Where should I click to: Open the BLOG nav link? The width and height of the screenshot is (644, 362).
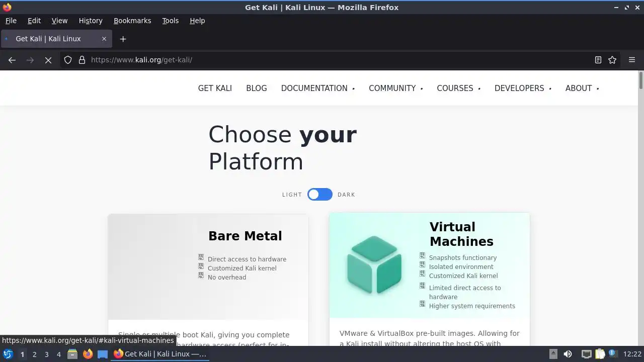click(257, 88)
